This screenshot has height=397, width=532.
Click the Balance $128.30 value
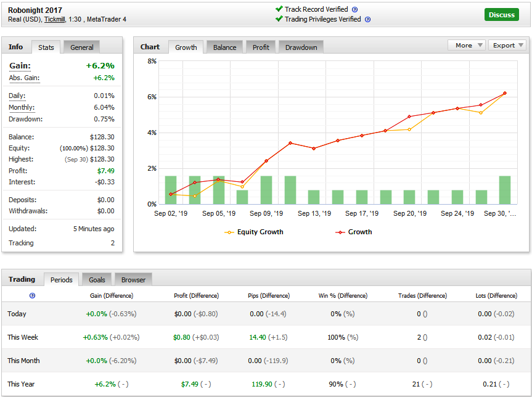[x=102, y=137]
